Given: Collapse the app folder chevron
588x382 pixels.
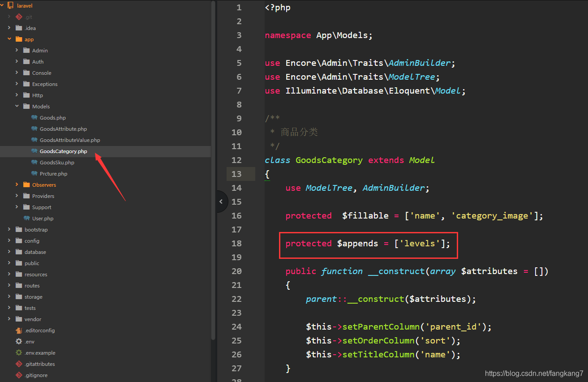Looking at the screenshot, I should click(x=9, y=39).
